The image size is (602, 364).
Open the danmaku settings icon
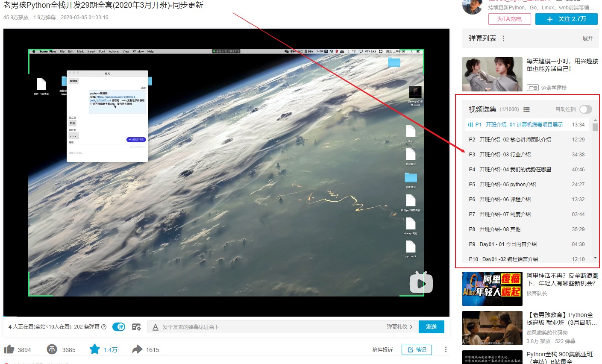pos(136,327)
